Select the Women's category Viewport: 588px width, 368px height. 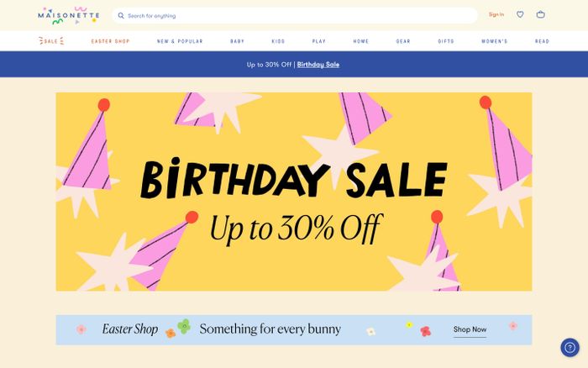point(494,41)
